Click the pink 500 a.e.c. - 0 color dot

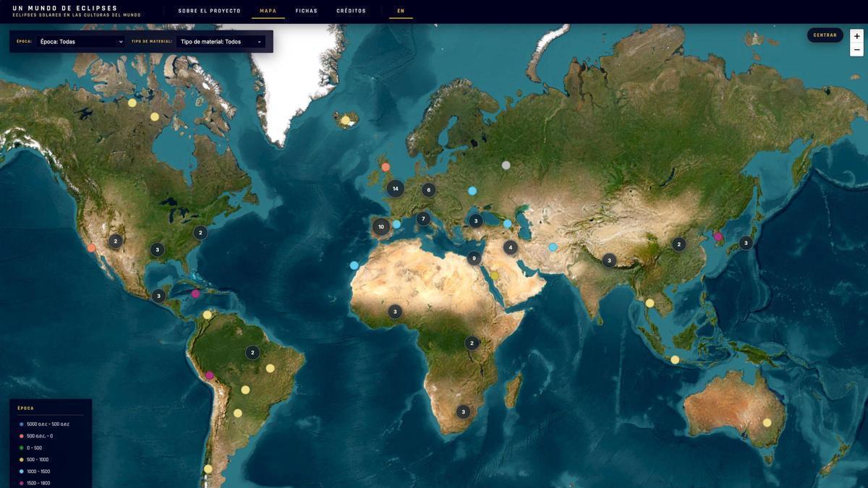[x=22, y=436]
